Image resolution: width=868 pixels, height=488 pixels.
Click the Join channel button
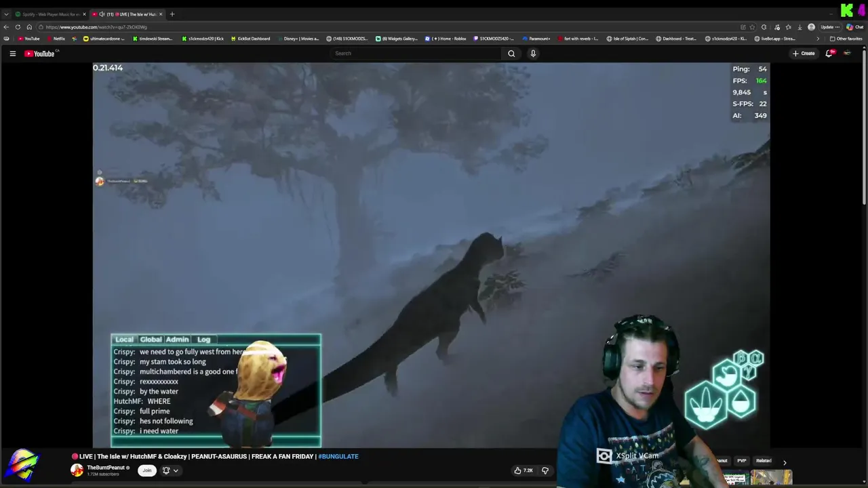(x=146, y=470)
